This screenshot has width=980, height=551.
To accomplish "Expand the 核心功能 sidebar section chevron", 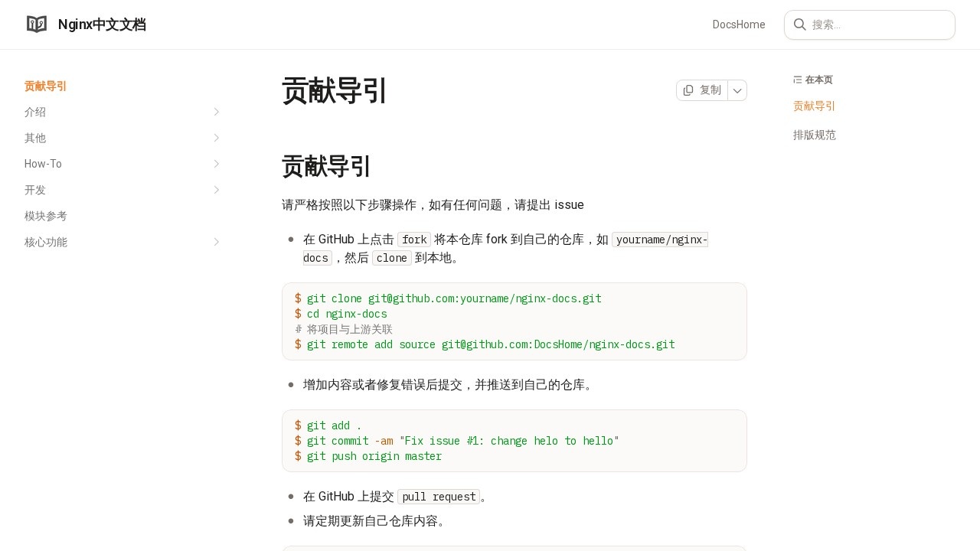I will [217, 242].
